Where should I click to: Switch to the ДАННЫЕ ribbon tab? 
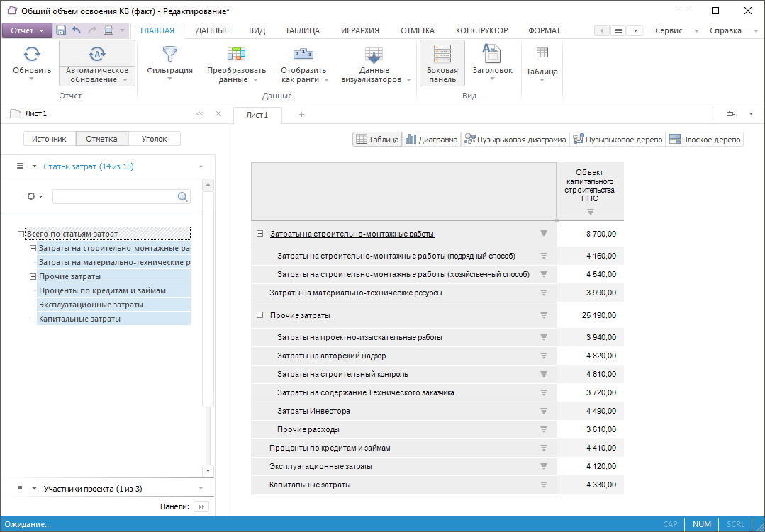[211, 30]
